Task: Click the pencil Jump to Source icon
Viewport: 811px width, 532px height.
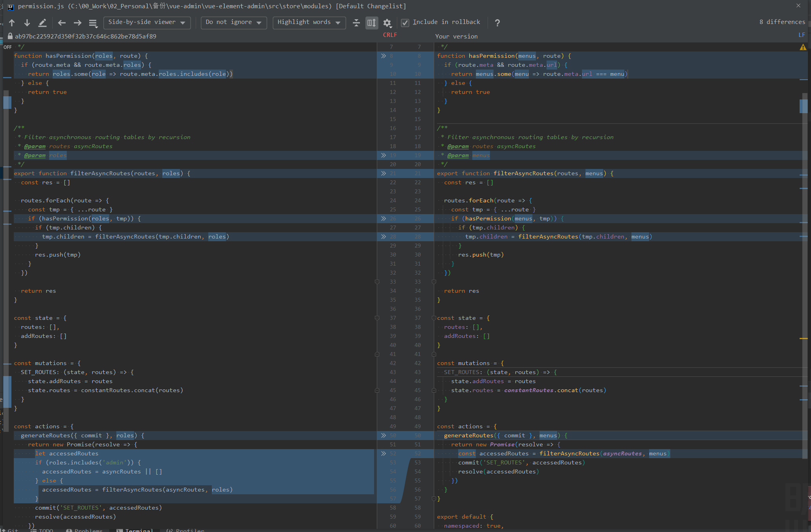Action: point(42,23)
